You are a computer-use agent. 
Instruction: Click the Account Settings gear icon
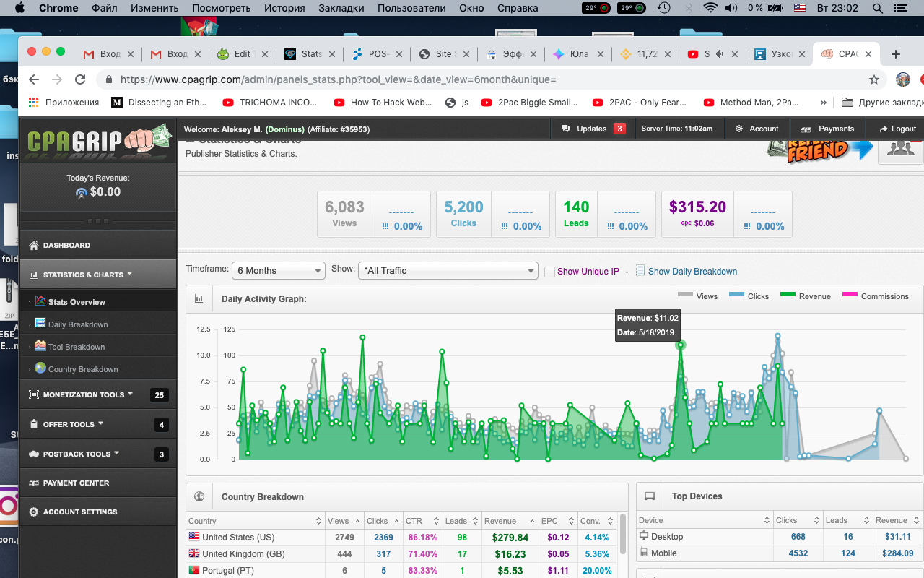tap(33, 512)
